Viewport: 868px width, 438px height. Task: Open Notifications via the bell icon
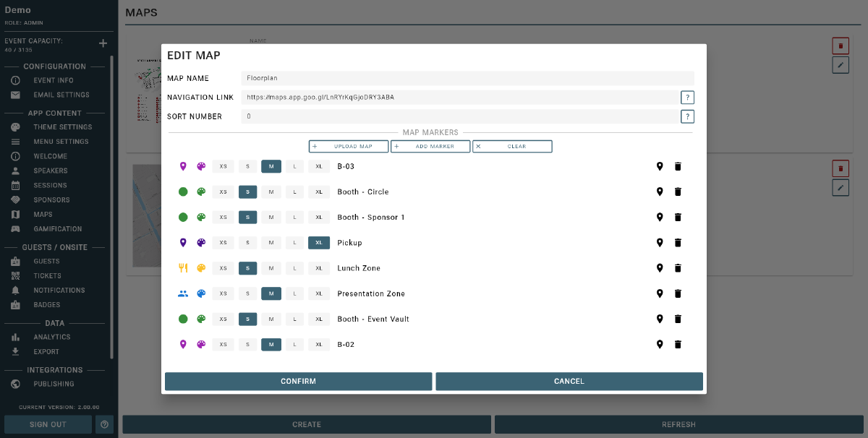16,290
